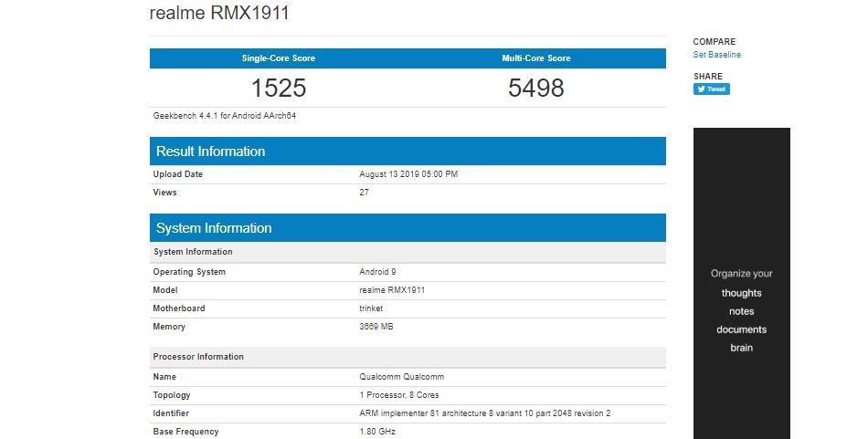Select the Qualcomm Qualcomm value
The width and height of the screenshot is (868, 439).
[401, 377]
